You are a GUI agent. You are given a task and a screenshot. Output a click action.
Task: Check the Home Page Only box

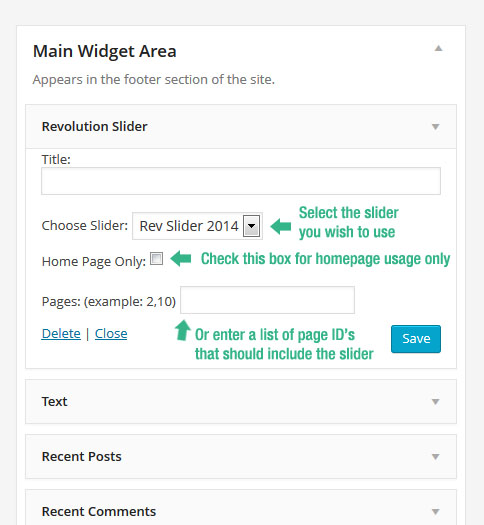click(x=156, y=259)
